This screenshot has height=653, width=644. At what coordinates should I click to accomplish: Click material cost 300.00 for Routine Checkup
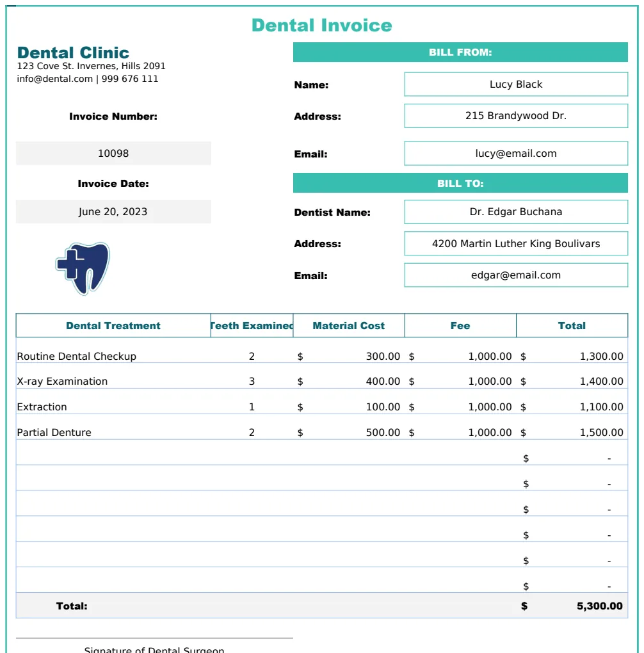383,357
